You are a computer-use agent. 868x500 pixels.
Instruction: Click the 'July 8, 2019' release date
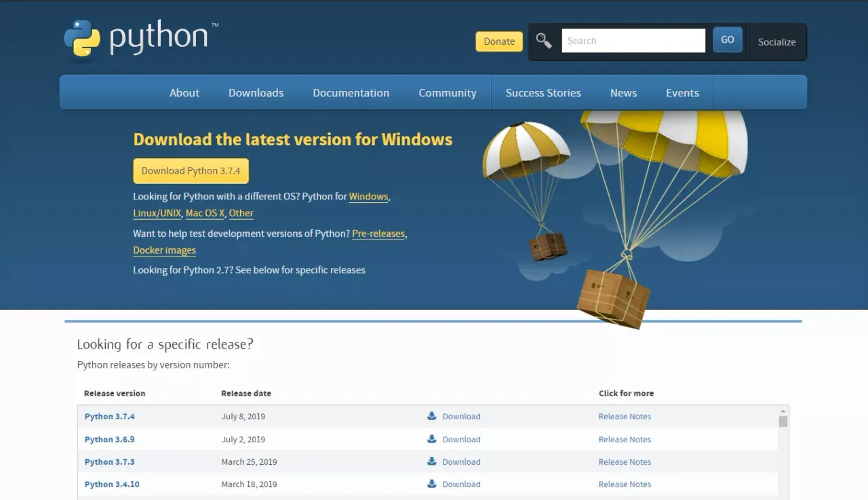point(243,417)
